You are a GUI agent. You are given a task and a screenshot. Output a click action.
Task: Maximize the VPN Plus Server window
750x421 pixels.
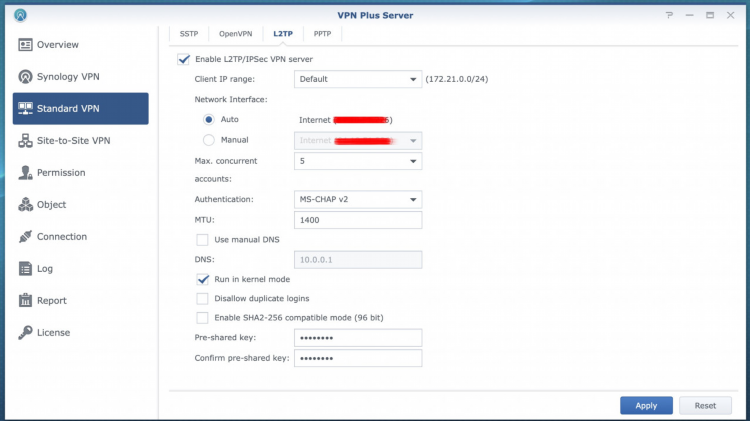click(x=710, y=15)
